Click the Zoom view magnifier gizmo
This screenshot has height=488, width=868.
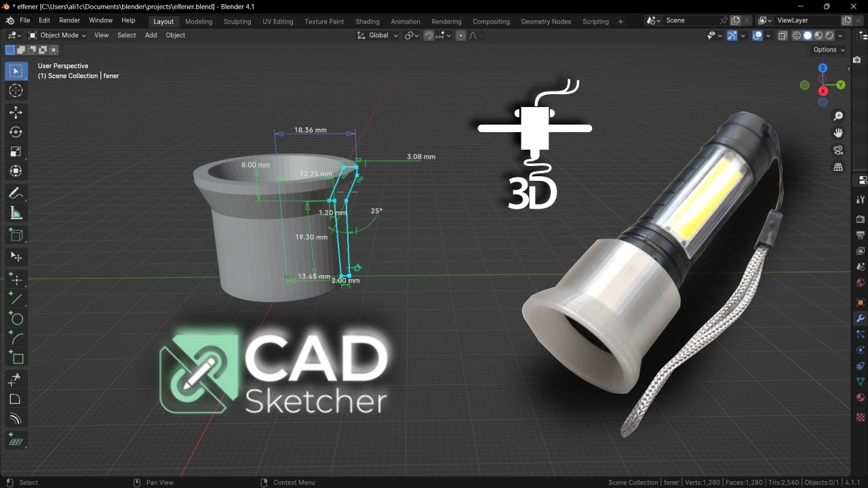838,117
